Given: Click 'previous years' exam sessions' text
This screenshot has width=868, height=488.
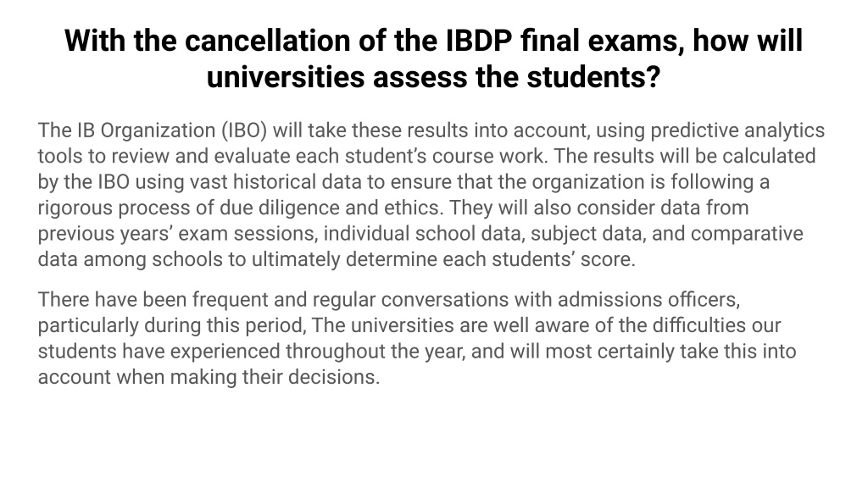Looking at the screenshot, I should (x=177, y=234).
